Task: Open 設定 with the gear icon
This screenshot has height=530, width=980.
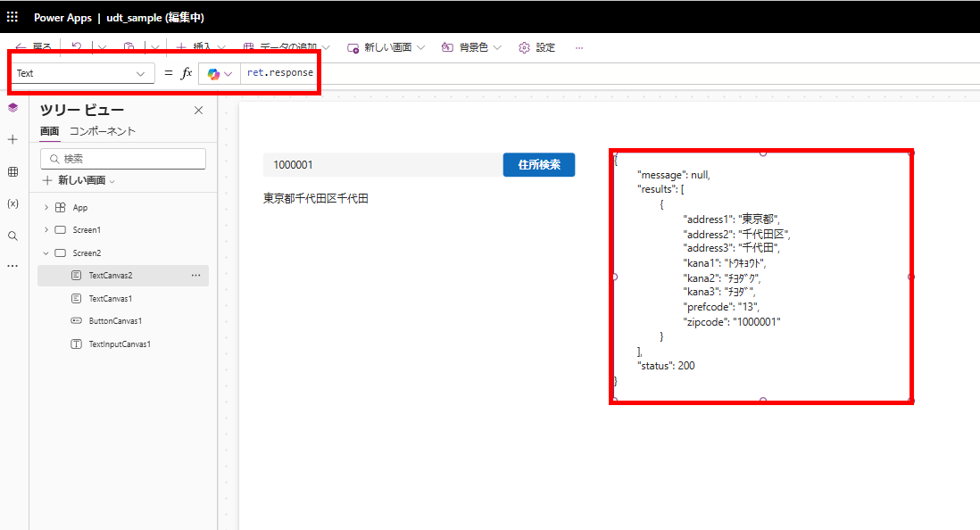Action: pos(534,47)
